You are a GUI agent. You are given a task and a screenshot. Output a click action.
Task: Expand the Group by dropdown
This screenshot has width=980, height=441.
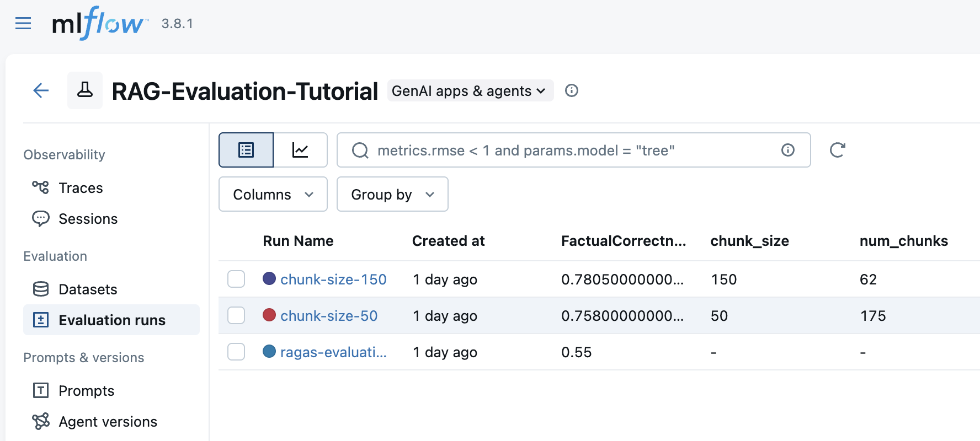pos(392,195)
